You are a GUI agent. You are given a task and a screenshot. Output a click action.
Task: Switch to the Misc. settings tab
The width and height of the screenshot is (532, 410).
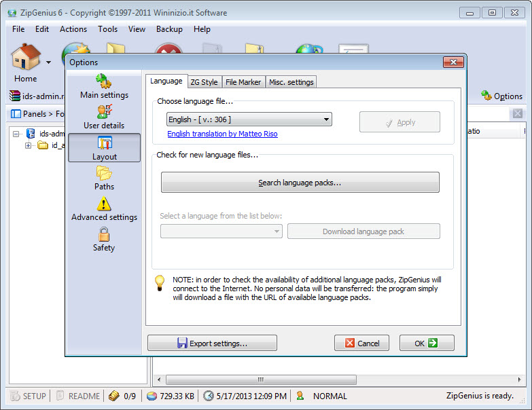(291, 82)
